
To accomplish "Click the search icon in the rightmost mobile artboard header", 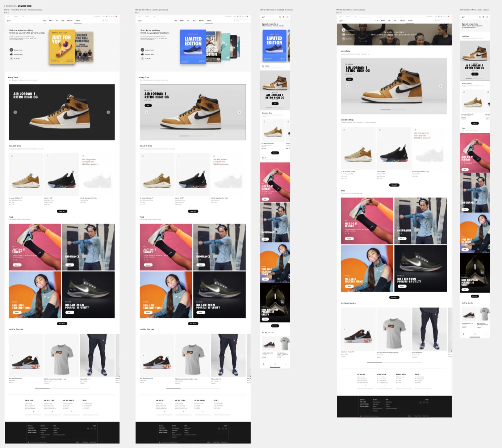I will coord(480,17).
